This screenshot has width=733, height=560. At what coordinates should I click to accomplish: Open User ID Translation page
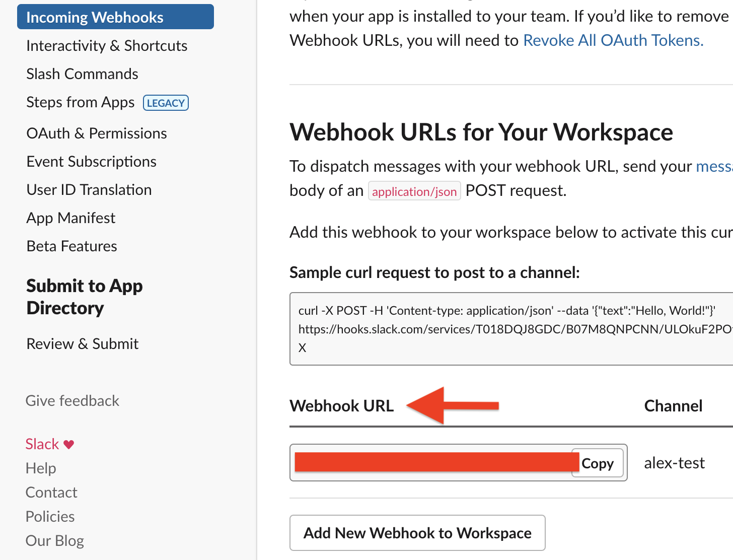coord(89,189)
